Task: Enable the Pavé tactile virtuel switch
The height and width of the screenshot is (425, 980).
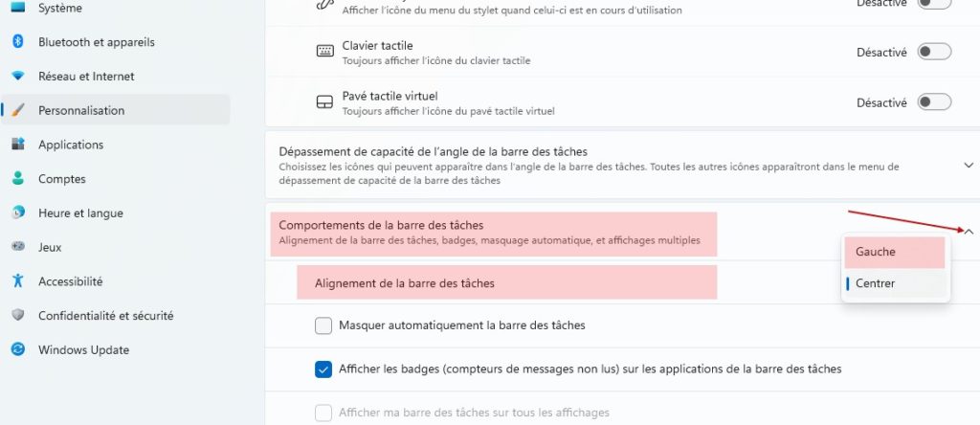Action: coord(934,101)
